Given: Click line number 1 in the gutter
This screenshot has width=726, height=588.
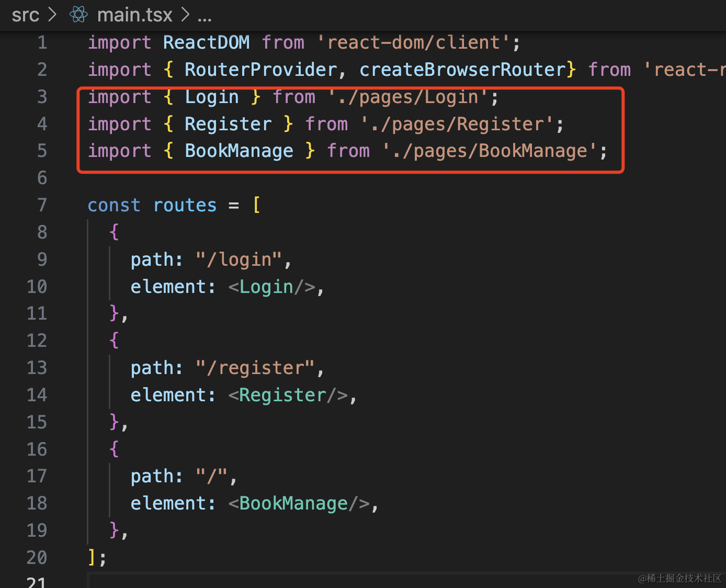Looking at the screenshot, I should point(42,42).
